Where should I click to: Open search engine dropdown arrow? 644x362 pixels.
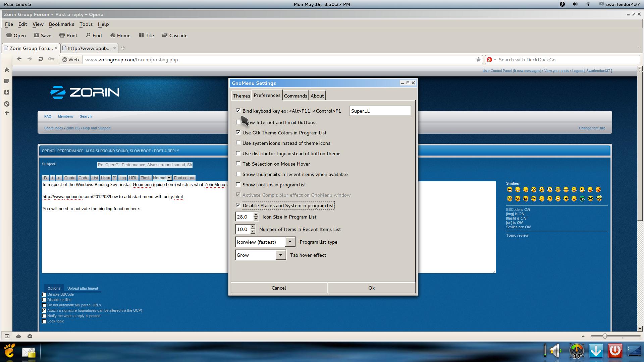(494, 60)
